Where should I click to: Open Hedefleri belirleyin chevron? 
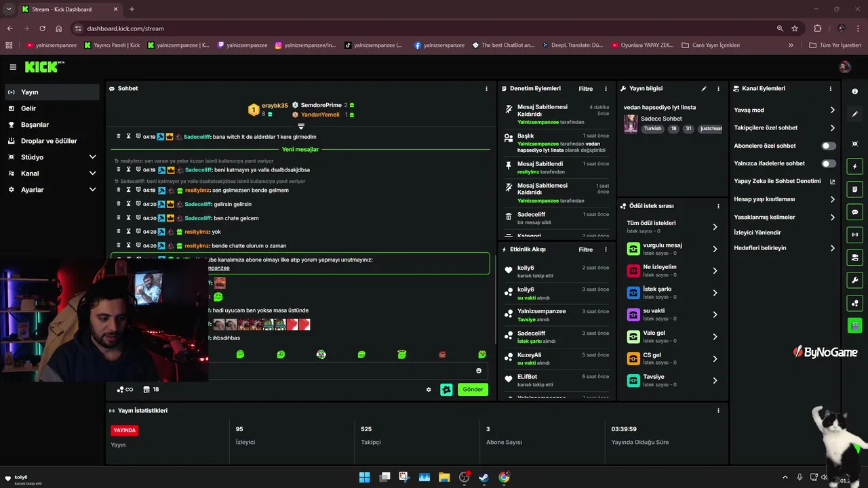coord(833,248)
